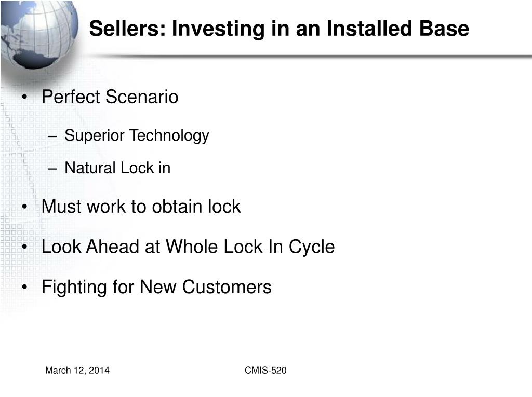Screen dimensions: 532x397
Task: Click the dash before 'Natural Lock in'
Action: click(52, 169)
